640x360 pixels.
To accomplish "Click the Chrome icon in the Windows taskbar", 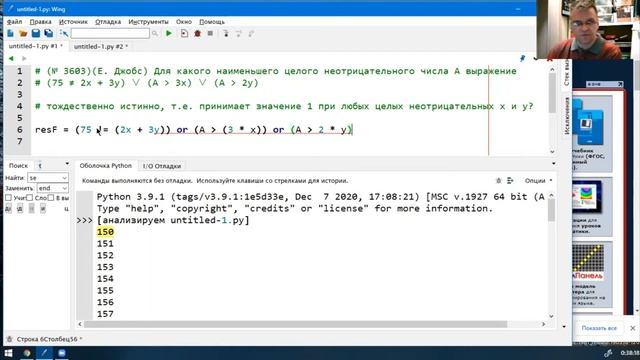I will pyautogui.click(x=27, y=353).
